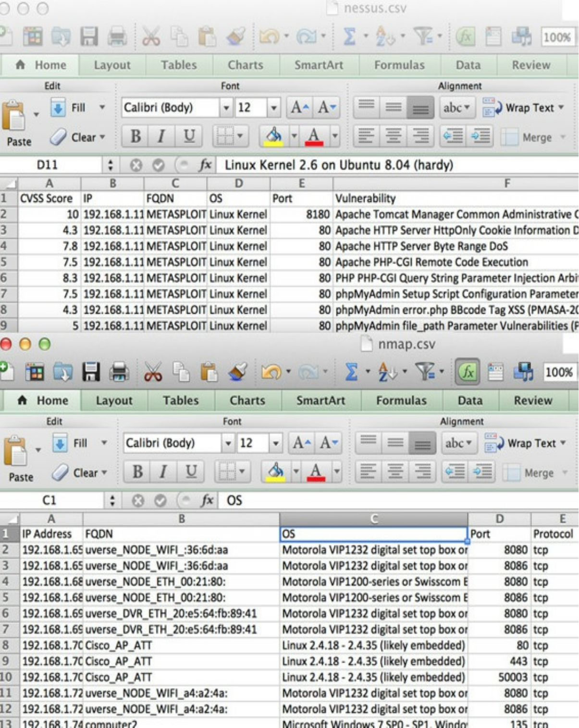Select column C header in nmap.csv sheet

pyautogui.click(x=374, y=519)
